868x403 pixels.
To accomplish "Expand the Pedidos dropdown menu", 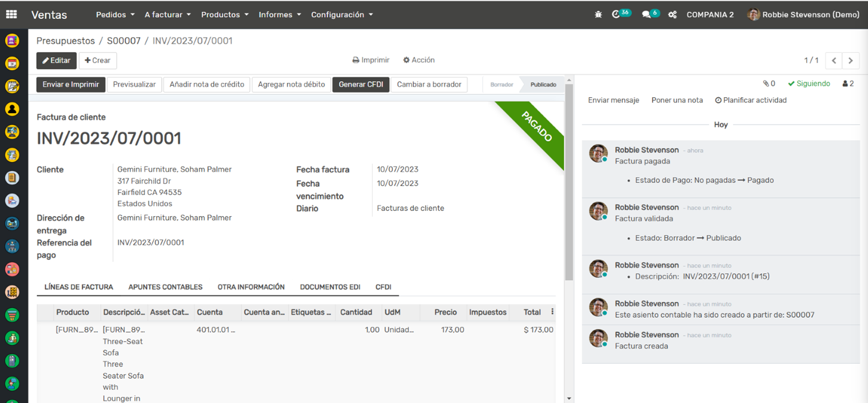I will pyautogui.click(x=115, y=15).
